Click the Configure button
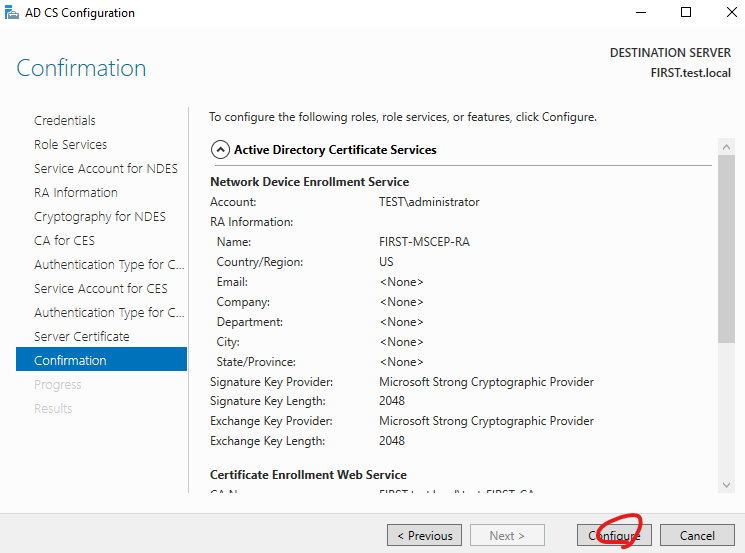Screen dimensions: 745x553 614,535
